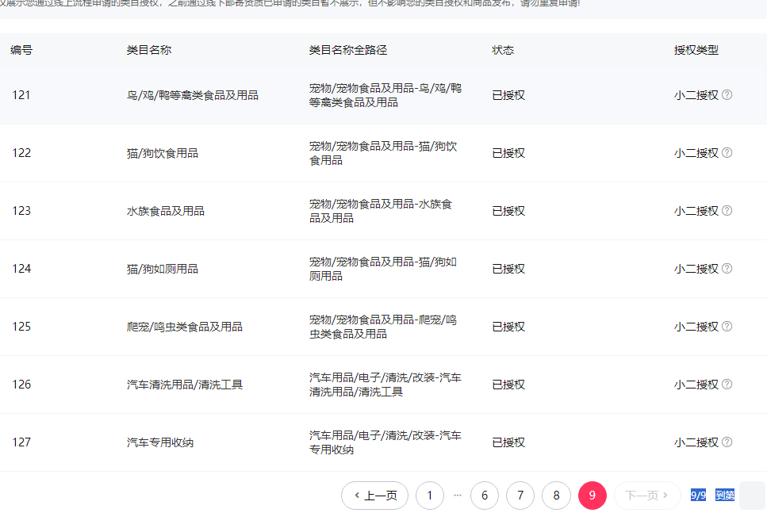Click help icon beside row 124 小二授权
Image resolution: width=767 pixels, height=532 pixels.
point(727,269)
